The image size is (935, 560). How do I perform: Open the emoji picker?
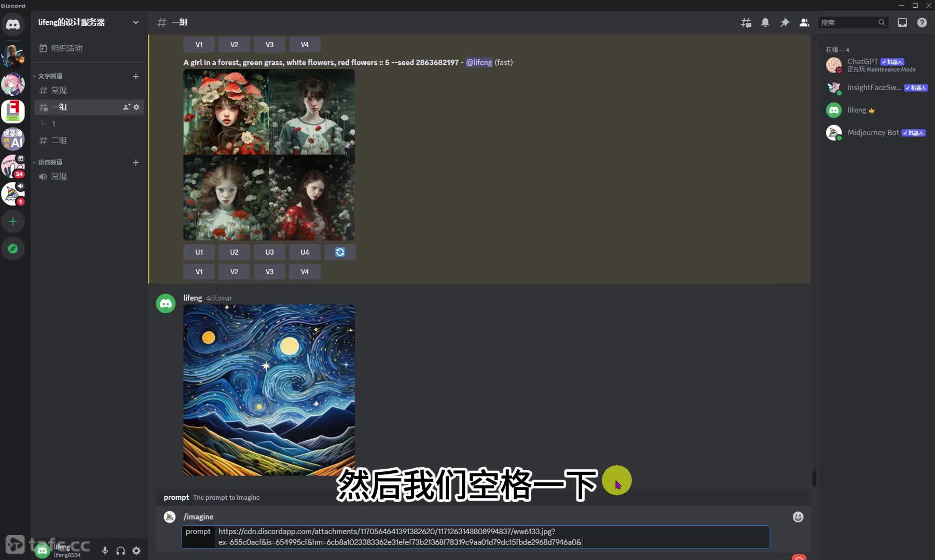[798, 517]
